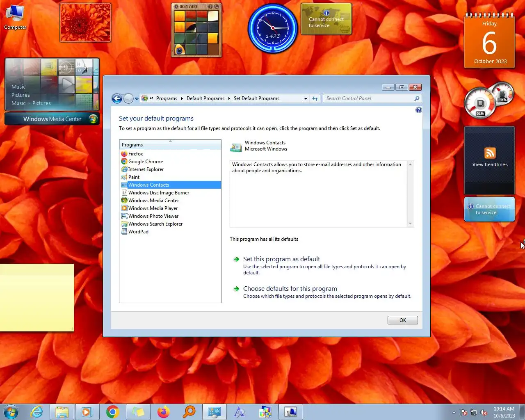Viewport: 525px width, 420px height.
Task: Click the refresh button beside address bar
Action: [315, 98]
